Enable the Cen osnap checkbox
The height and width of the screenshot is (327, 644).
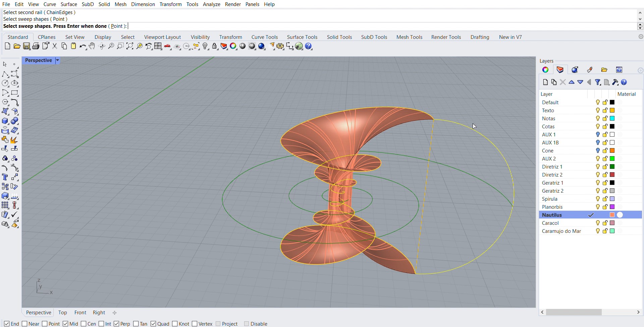84,324
